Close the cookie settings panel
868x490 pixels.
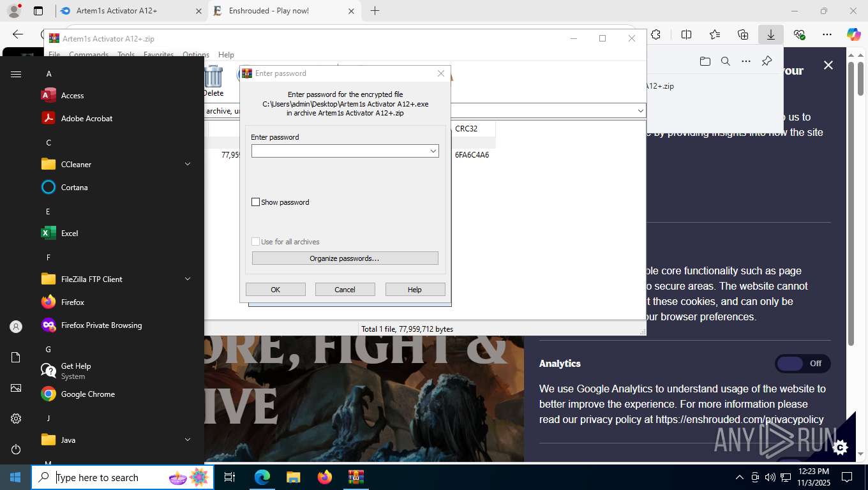(828, 65)
